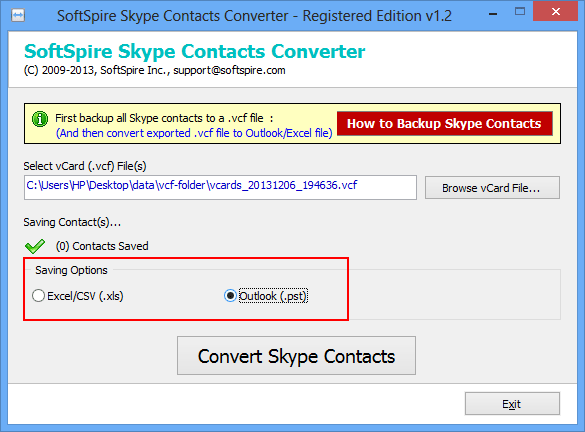This screenshot has width=585, height=432.
Task: Maximize the converter window
Action: [520, 12]
